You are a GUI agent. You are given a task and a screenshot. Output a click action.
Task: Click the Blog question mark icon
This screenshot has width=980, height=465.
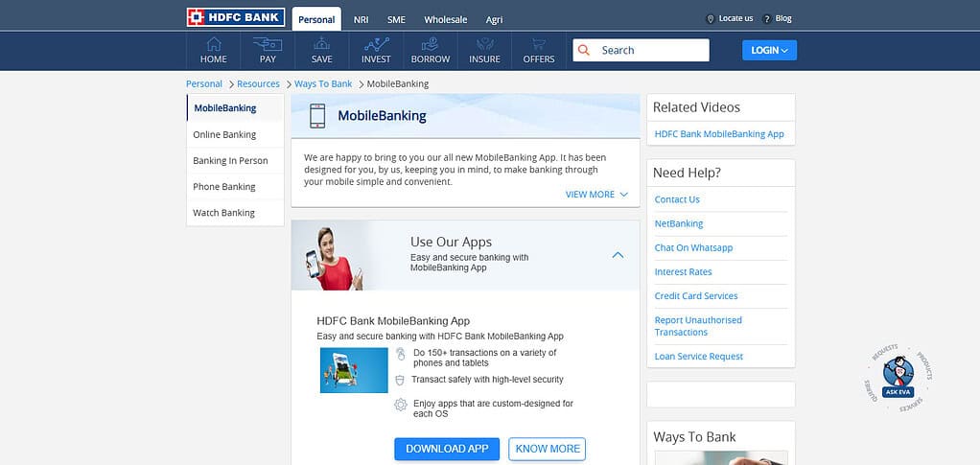point(767,19)
